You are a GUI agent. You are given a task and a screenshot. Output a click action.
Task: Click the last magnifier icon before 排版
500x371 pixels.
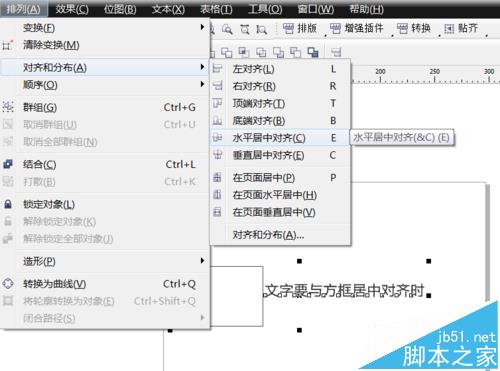pos(262,29)
